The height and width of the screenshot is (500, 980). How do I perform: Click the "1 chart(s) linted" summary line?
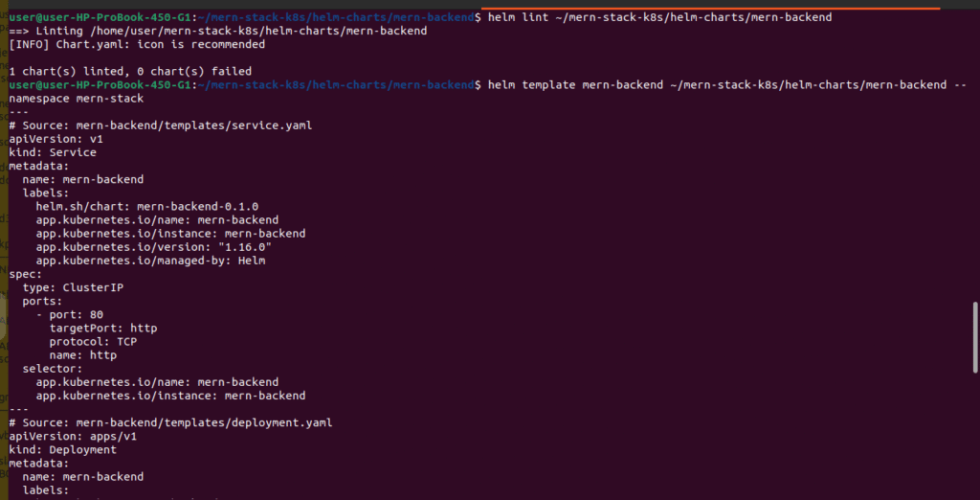point(130,71)
